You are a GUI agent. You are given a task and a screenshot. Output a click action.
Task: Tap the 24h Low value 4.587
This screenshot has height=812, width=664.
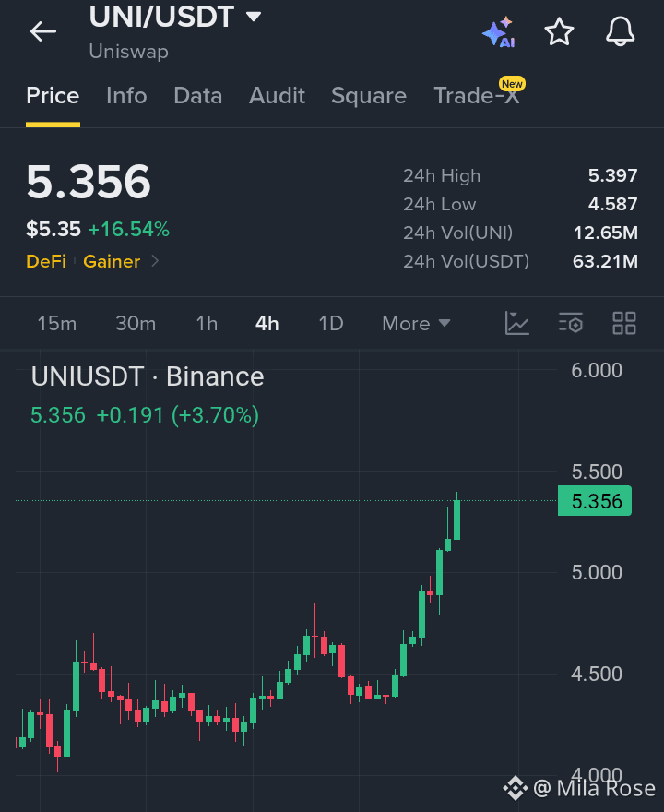(612, 204)
